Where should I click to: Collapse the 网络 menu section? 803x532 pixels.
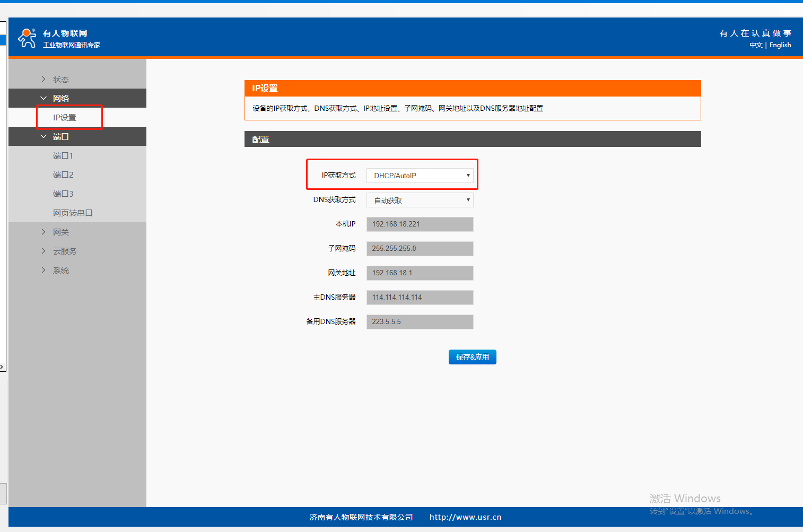(60, 98)
